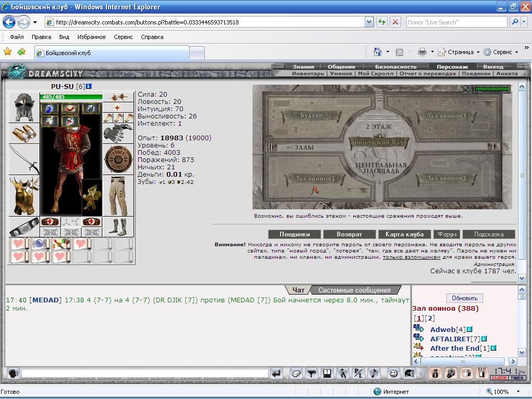Click the green refresh icon above the map
The image size is (532, 399).
click(x=467, y=89)
